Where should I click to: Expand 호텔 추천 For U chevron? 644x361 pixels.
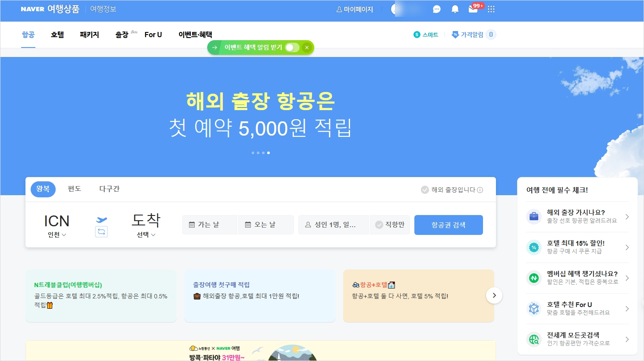coord(627,309)
